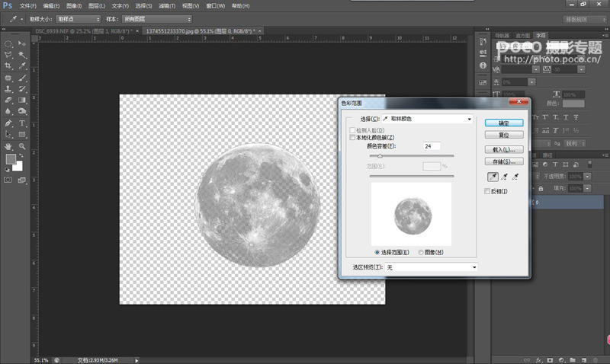Select the Healing Brush tool
This screenshot has height=364, width=610.
click(x=8, y=78)
